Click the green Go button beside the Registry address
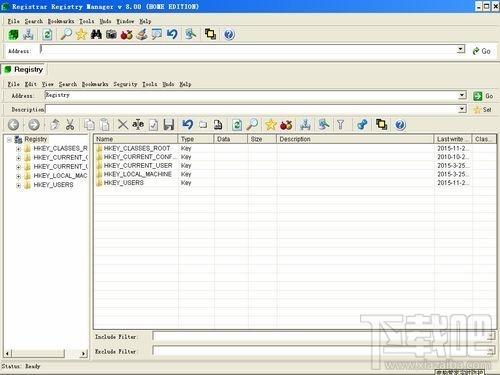 pyautogui.click(x=483, y=96)
